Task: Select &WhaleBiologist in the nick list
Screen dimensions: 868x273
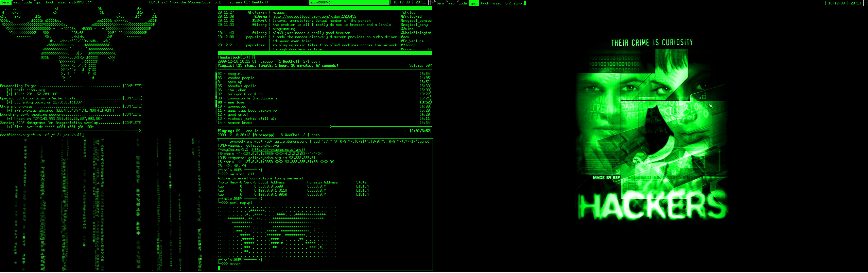Action: [417, 33]
